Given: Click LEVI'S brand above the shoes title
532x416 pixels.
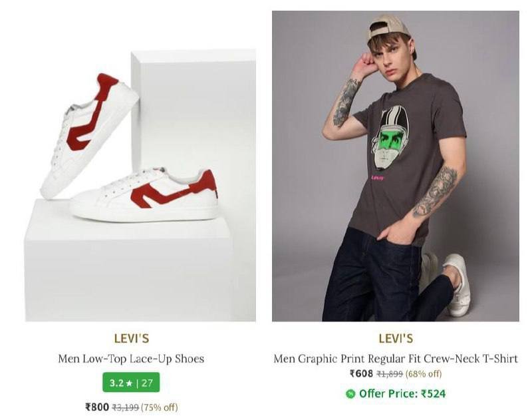Looking at the screenshot, I should pyautogui.click(x=131, y=338).
